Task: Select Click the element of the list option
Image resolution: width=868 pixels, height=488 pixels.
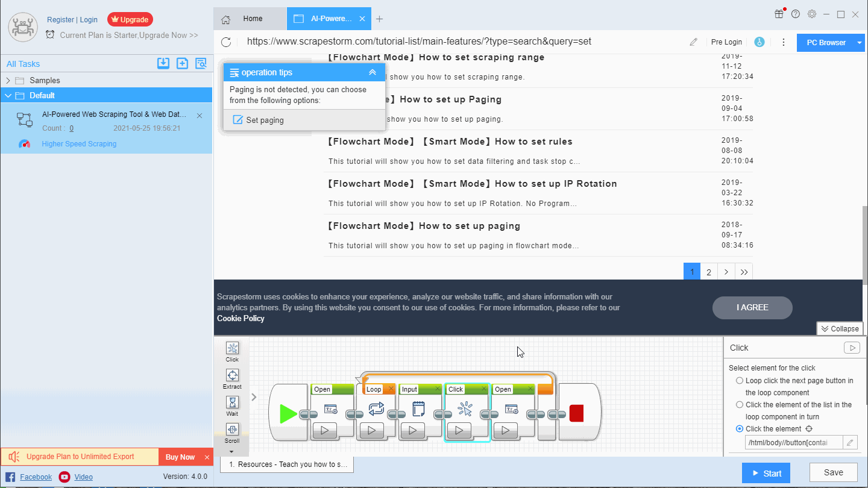Action: pyautogui.click(x=740, y=405)
